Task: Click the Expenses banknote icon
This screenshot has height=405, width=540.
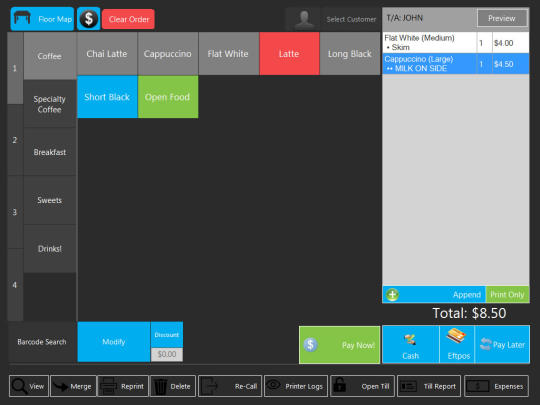Action: (477, 386)
